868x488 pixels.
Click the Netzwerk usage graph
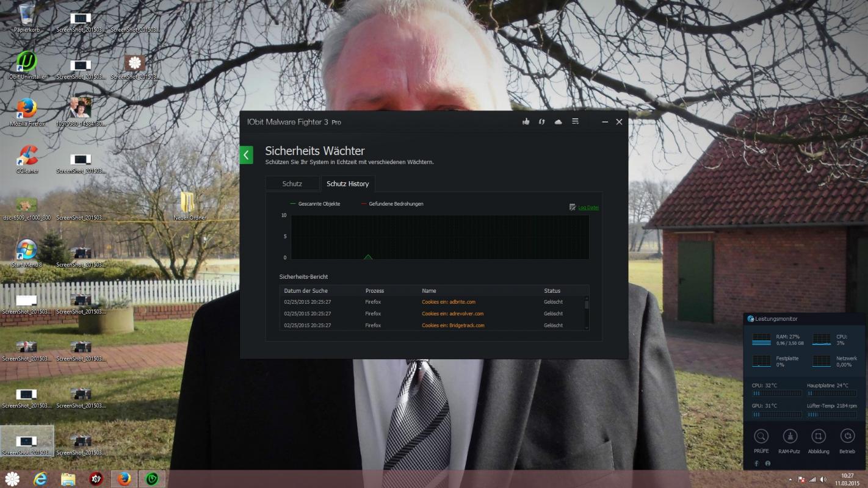pyautogui.click(x=822, y=361)
